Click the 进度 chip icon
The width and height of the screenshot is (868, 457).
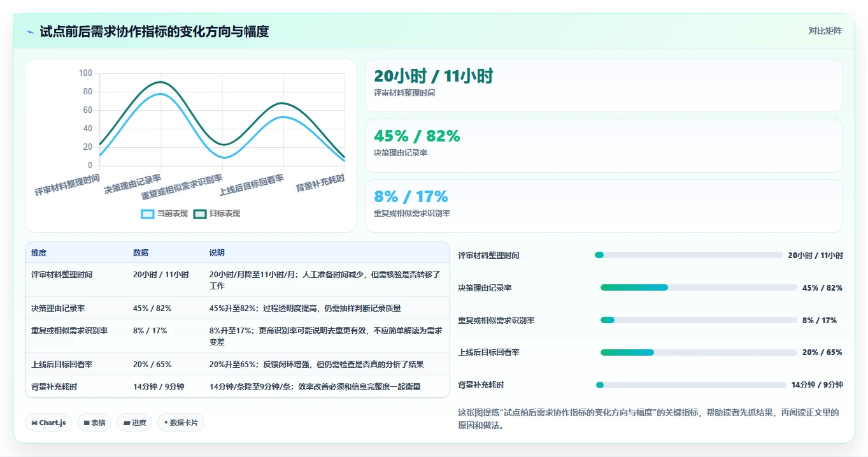[x=127, y=423]
